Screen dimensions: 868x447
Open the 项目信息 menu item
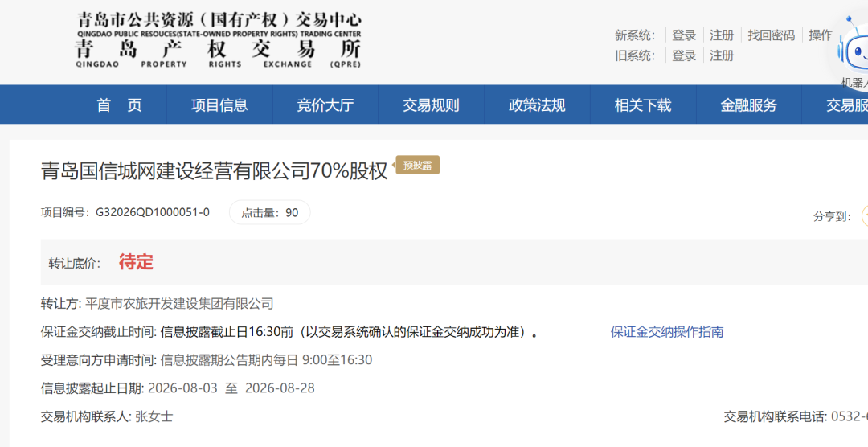coord(219,105)
